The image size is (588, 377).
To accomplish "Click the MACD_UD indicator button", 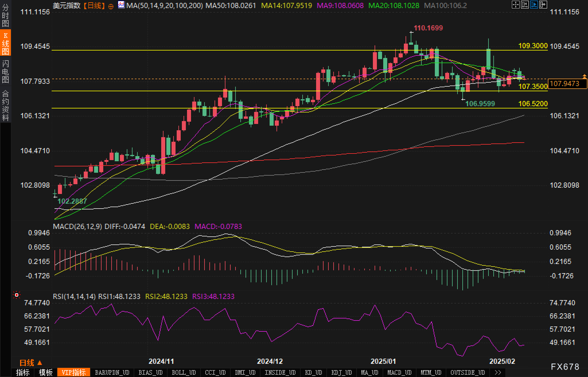I will [x=399, y=372].
